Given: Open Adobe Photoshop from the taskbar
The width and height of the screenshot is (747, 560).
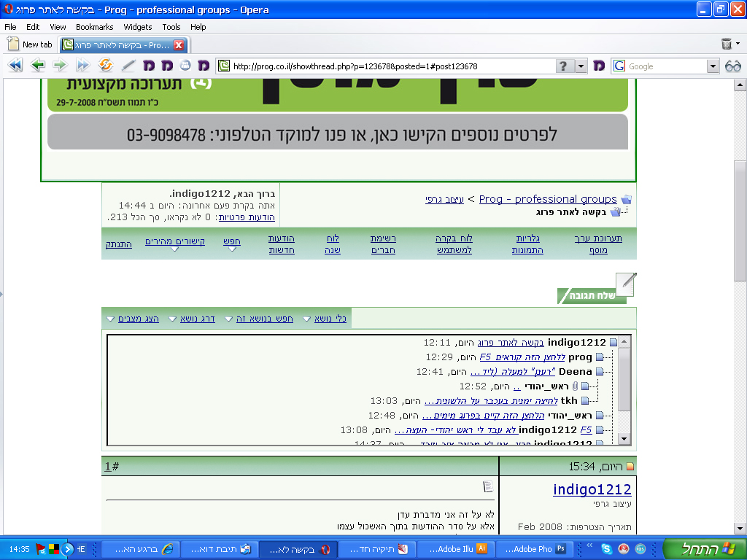Looking at the screenshot, I should coord(535,549).
